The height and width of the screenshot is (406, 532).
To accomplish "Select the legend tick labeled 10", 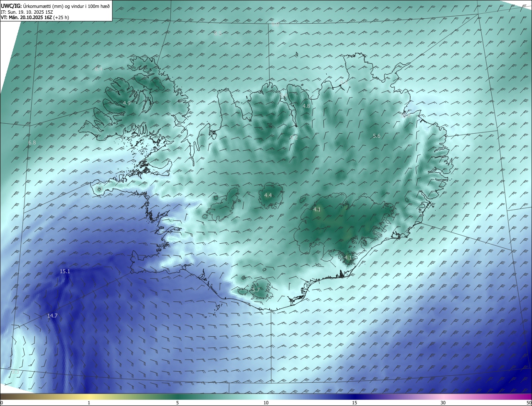I will (266, 403).
